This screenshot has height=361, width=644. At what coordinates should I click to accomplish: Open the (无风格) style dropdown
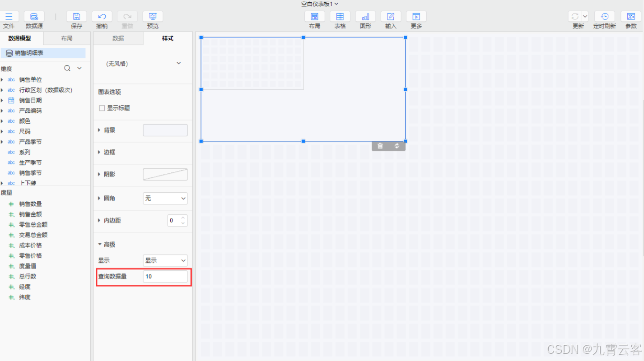pos(143,64)
